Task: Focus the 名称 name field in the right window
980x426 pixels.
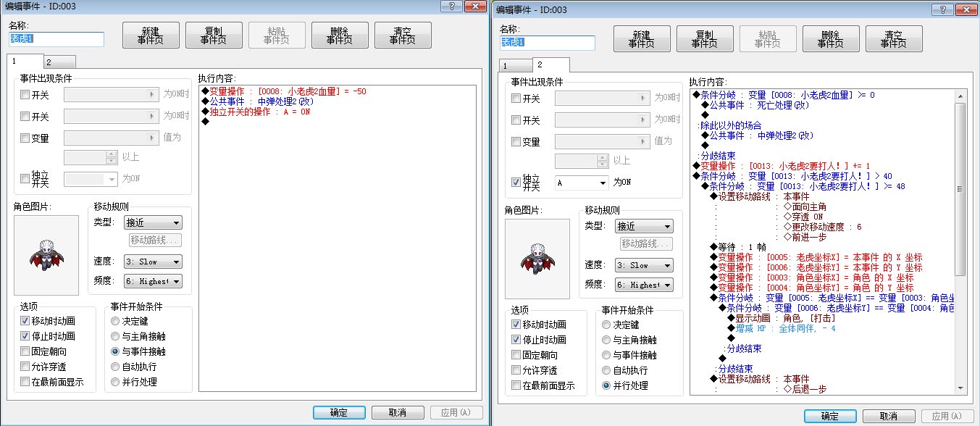Action: (548, 43)
